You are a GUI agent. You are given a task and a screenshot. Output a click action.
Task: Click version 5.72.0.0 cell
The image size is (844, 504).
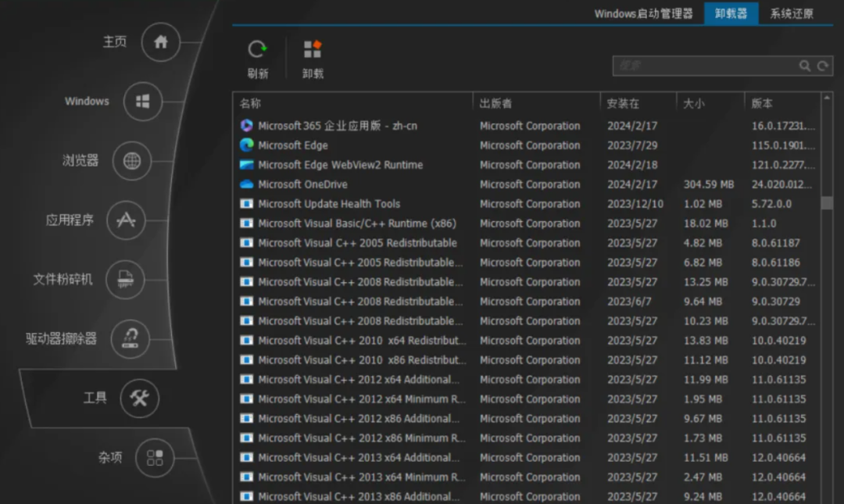[771, 204]
